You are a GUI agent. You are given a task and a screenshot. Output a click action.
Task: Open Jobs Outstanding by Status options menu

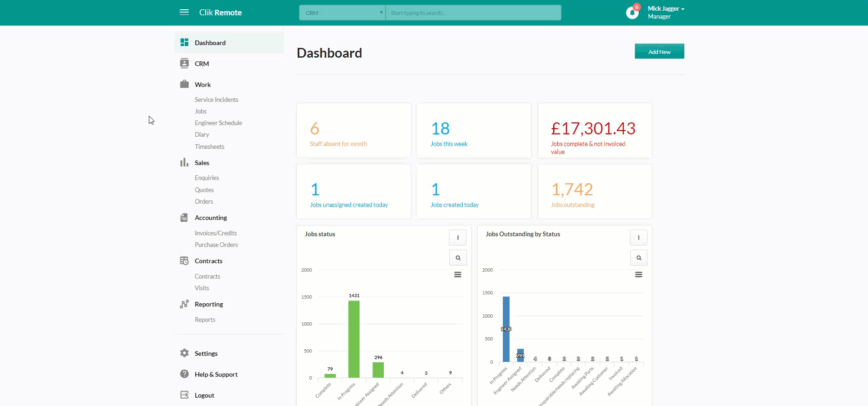click(639, 238)
